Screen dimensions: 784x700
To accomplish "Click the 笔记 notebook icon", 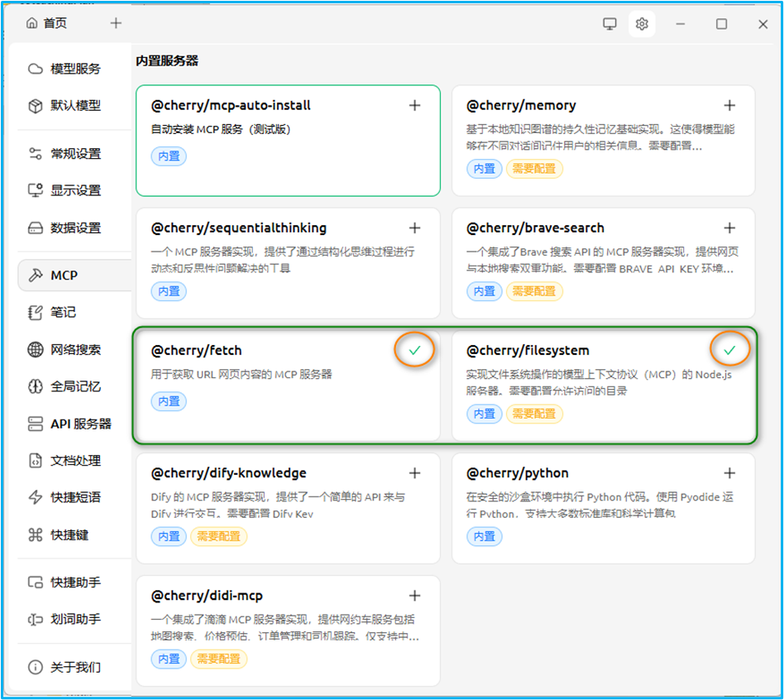I will click(x=36, y=313).
